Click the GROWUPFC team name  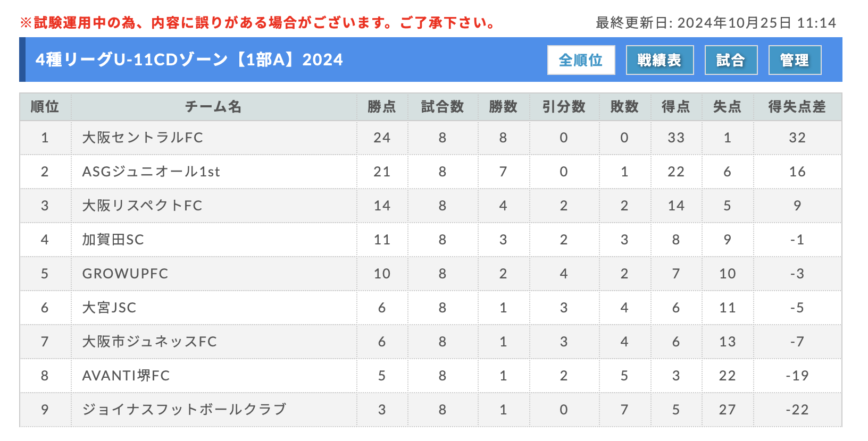[125, 274]
